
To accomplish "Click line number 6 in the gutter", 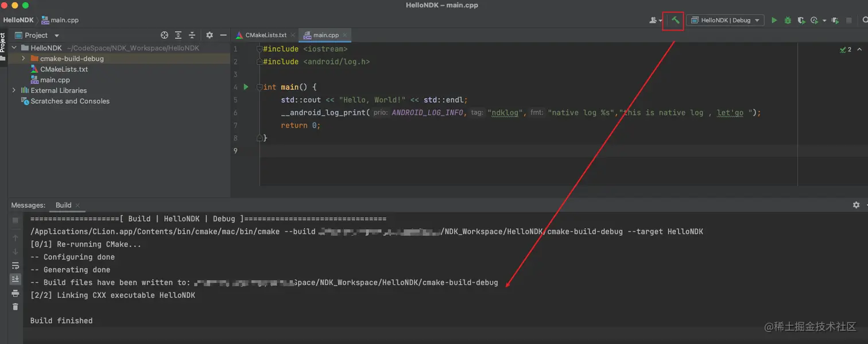I will pos(235,113).
